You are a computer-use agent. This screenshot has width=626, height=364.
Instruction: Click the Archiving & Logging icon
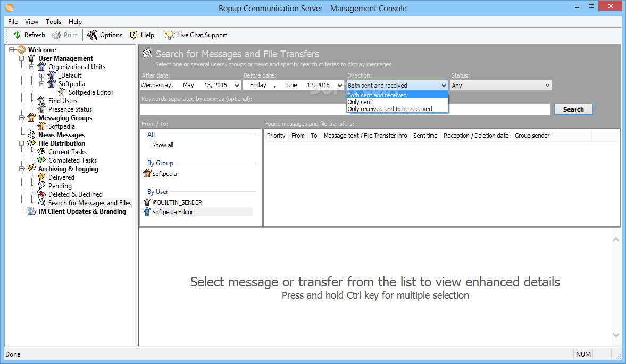(31, 168)
